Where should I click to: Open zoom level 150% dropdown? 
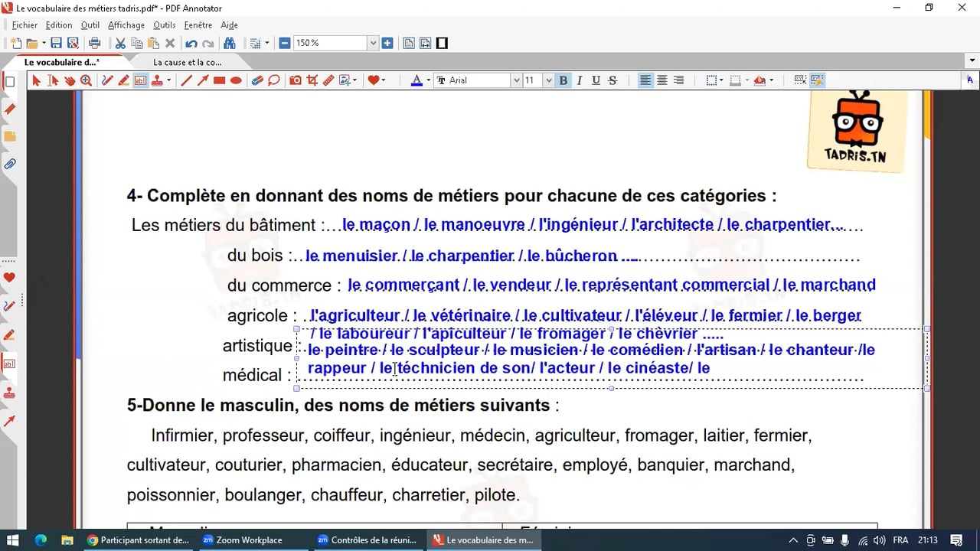(x=374, y=44)
